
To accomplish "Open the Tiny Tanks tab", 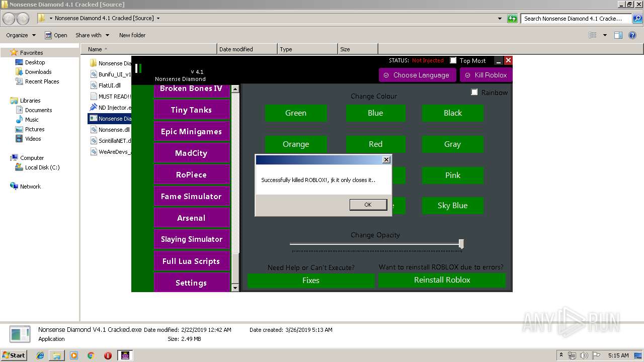I will click(191, 110).
